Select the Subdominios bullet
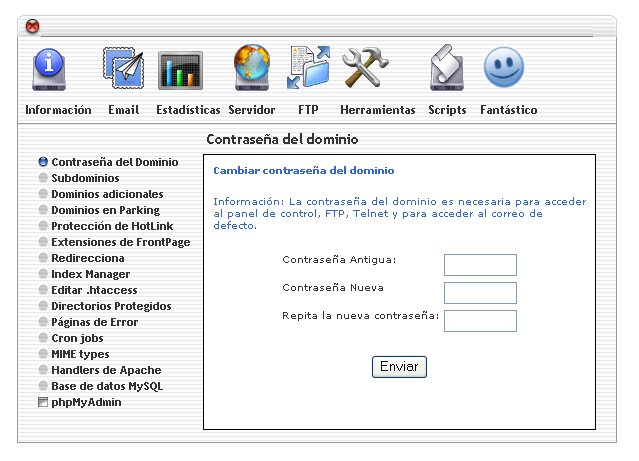Viewport: 639px width, 461px height. 43,177
